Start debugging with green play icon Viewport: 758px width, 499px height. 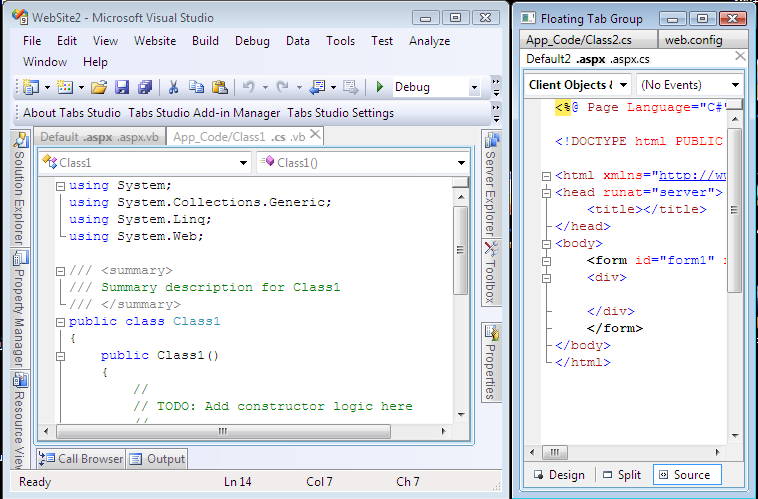tap(379, 87)
